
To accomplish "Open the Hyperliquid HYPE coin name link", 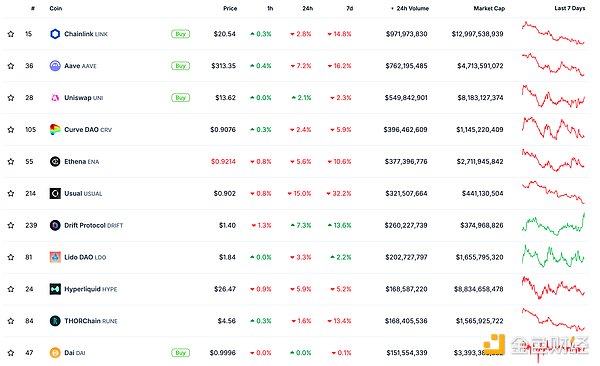I will 91,289.
